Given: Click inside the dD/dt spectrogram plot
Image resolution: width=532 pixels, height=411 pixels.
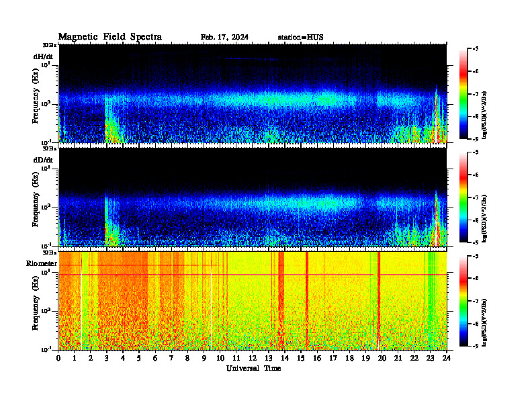Looking at the screenshot, I should pyautogui.click(x=253, y=197).
